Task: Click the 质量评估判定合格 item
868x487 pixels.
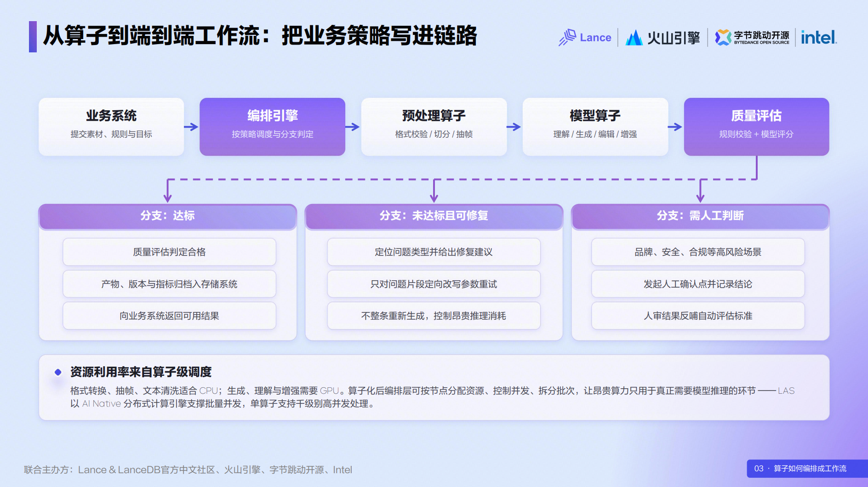Action: pyautogui.click(x=169, y=252)
